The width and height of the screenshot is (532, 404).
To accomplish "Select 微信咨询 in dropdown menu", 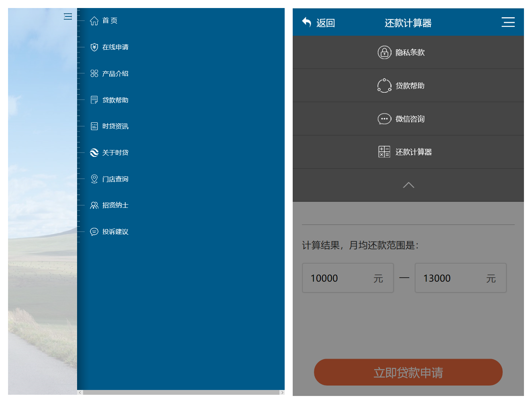I will point(408,119).
